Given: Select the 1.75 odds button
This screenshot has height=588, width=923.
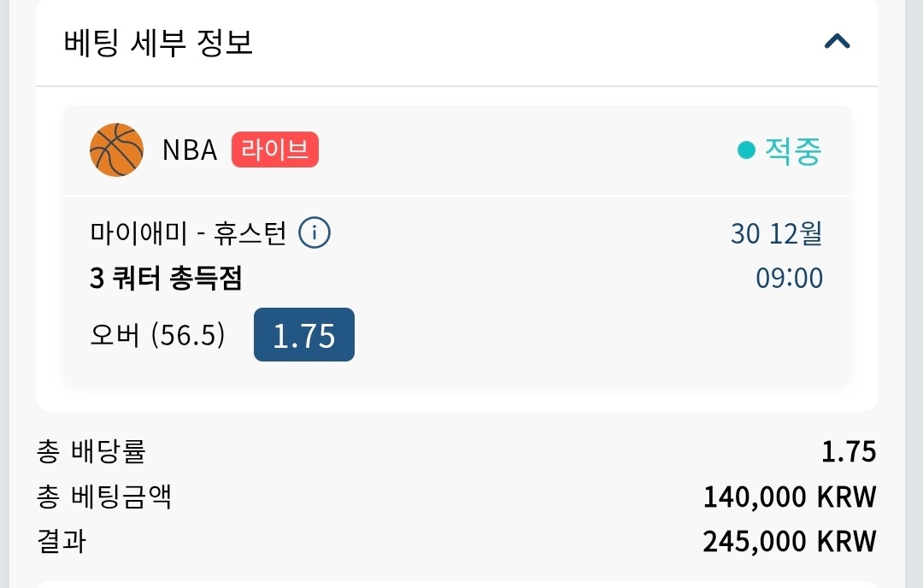Looking at the screenshot, I should pyautogui.click(x=303, y=335).
